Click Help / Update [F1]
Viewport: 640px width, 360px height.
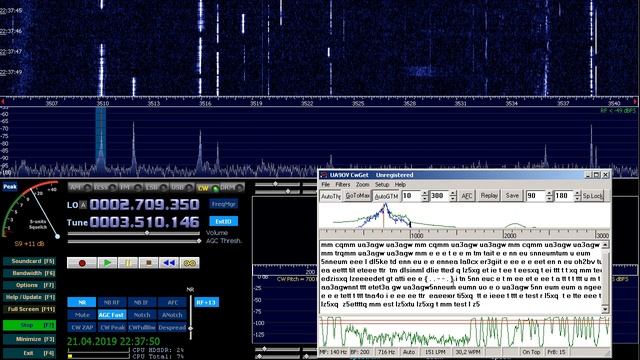[29, 297]
